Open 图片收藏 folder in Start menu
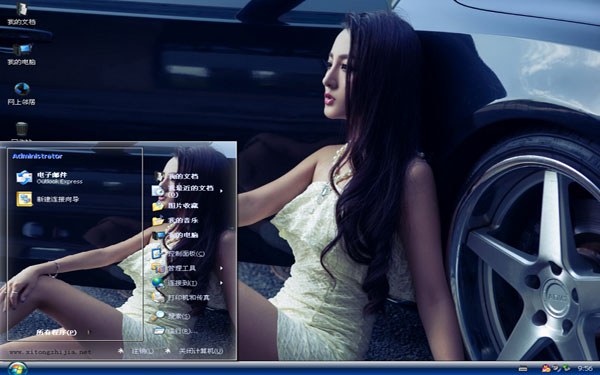The height and width of the screenshot is (375, 600). tap(176, 205)
